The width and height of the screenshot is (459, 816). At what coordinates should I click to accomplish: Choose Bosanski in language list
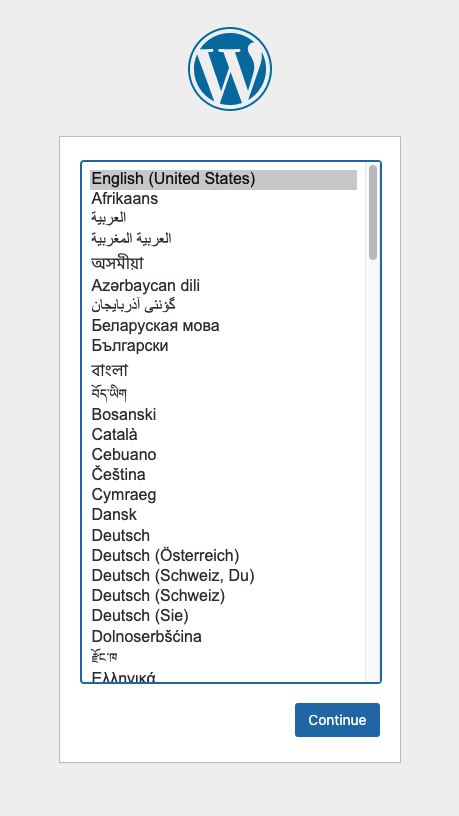[223, 415]
